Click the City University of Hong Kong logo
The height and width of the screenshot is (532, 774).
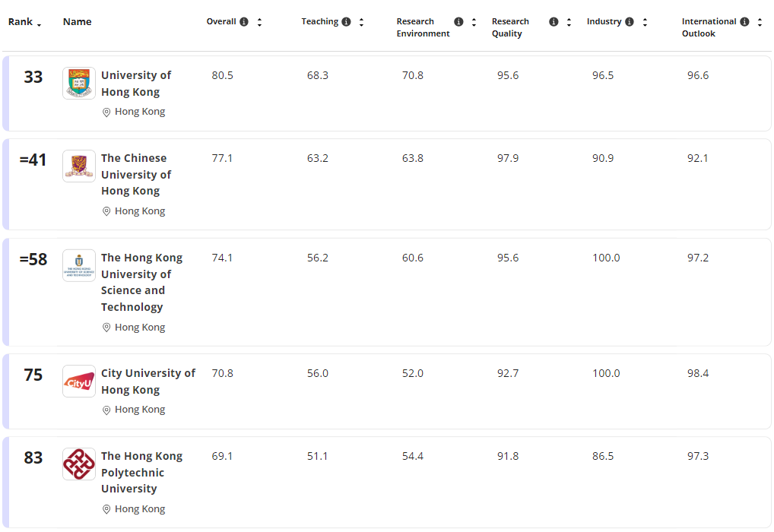(79, 381)
